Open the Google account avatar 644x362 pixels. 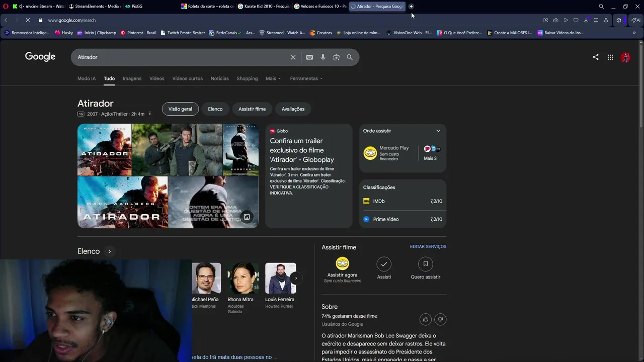click(x=625, y=57)
